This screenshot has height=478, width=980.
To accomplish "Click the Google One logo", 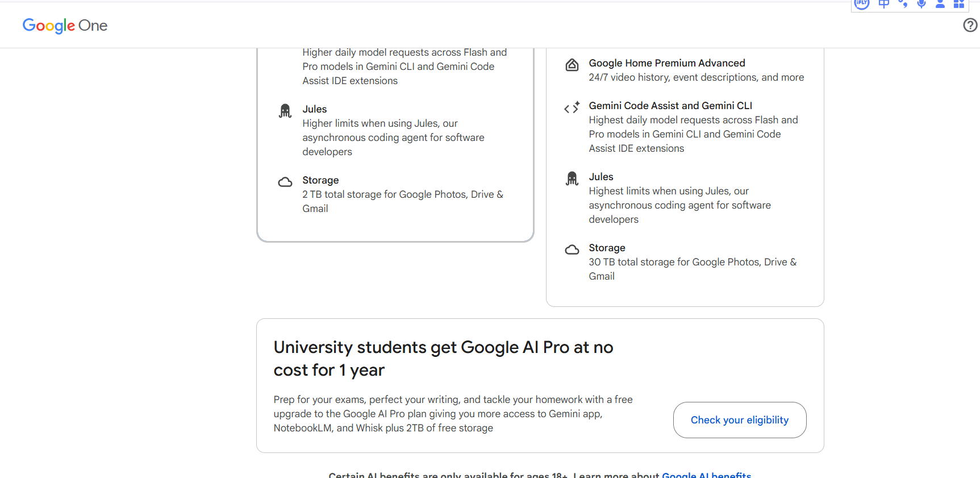I will (65, 26).
